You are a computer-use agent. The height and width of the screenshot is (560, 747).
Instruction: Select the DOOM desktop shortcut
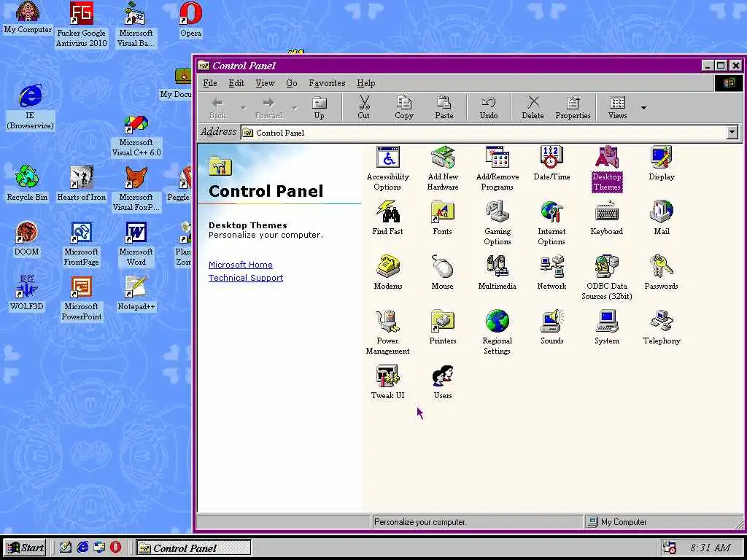(27, 238)
